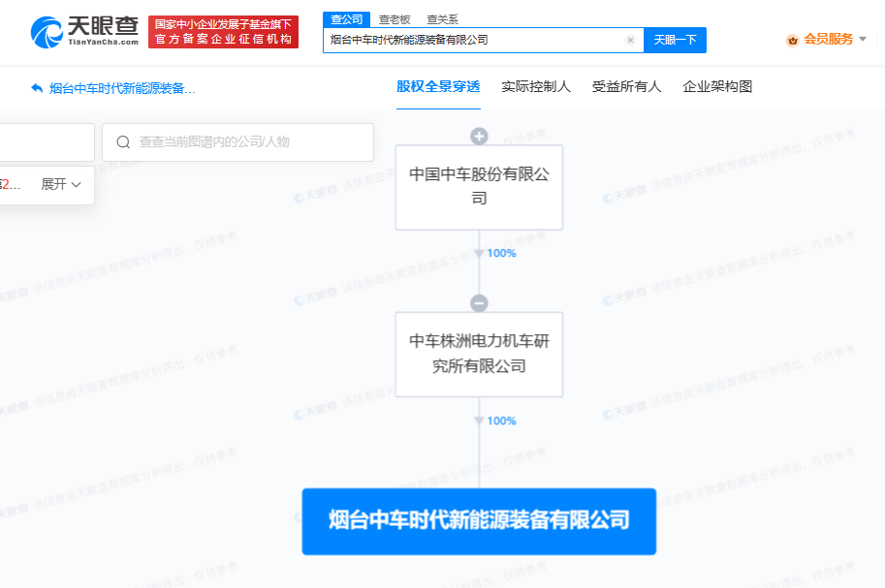Select the 中国中车股份有限公司 node

(479, 187)
